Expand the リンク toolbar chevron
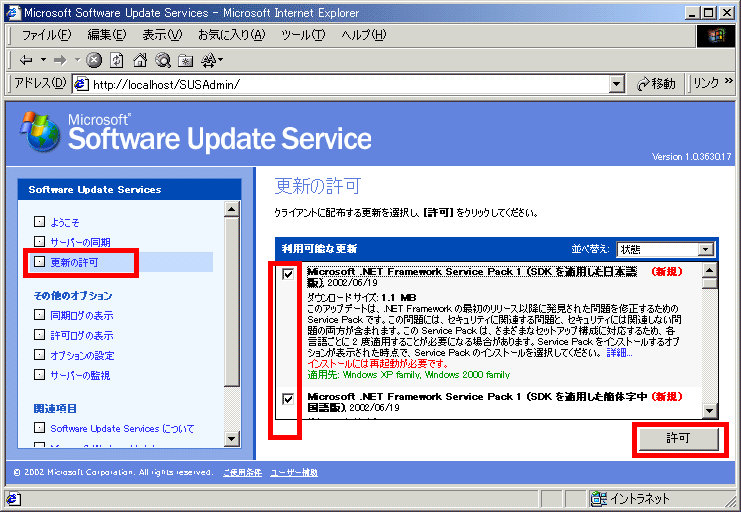The image size is (741, 512). pos(728,81)
